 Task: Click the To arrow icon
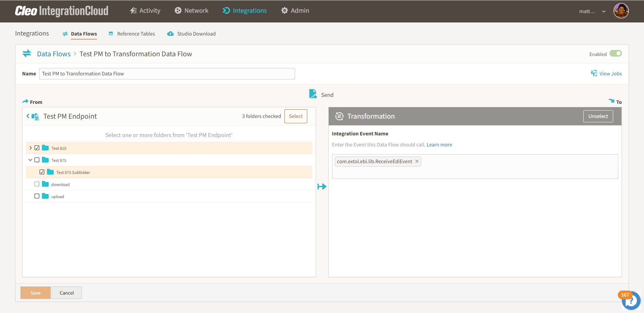(x=611, y=101)
